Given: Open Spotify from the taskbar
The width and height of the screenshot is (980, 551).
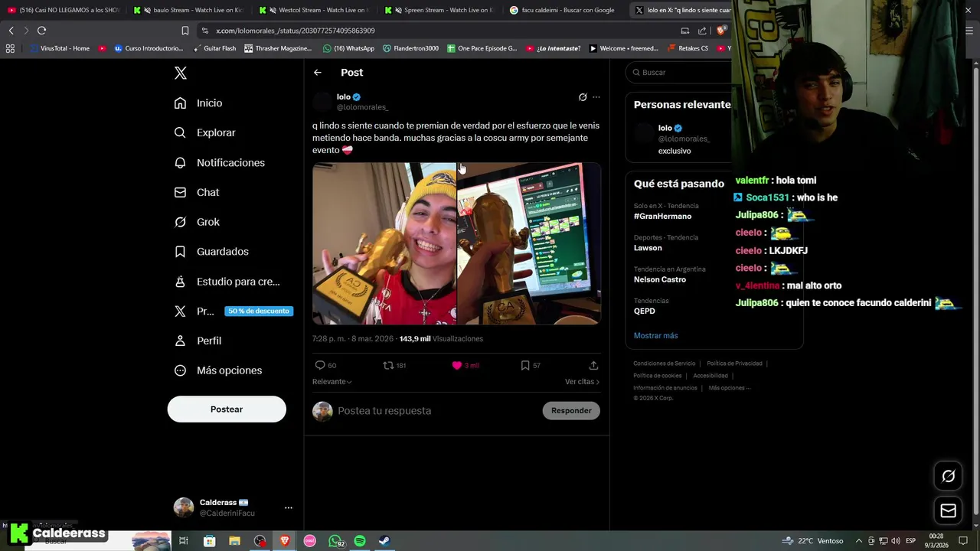Looking at the screenshot, I should [360, 541].
